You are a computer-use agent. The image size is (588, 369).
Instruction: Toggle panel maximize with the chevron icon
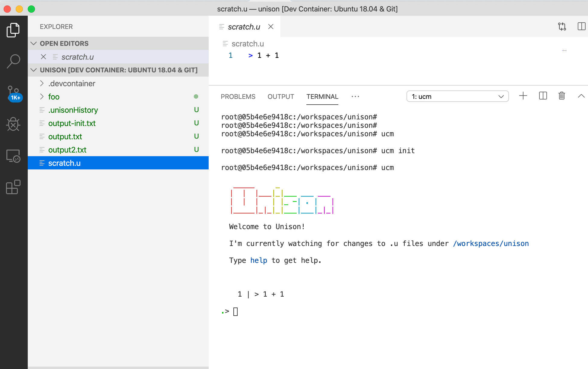coord(581,96)
